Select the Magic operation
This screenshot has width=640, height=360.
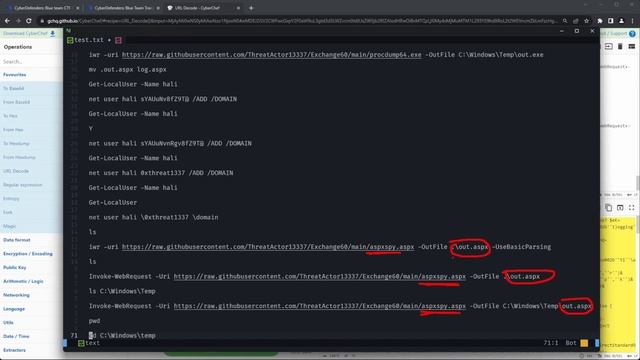[31, 226]
